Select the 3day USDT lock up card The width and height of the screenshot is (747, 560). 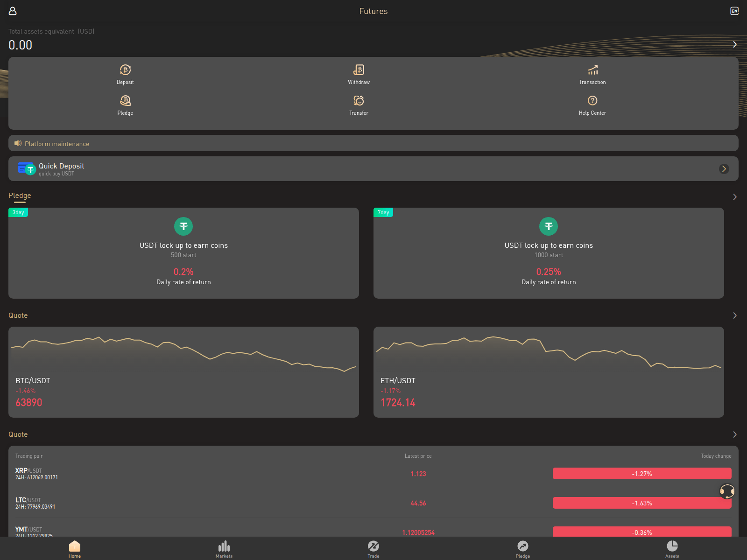pos(183,253)
